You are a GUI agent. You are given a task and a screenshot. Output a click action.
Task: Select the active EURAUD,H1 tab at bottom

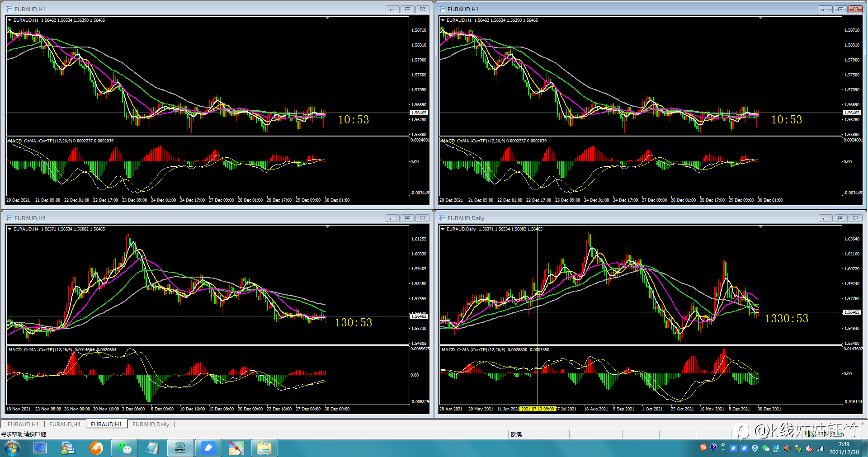(x=107, y=424)
